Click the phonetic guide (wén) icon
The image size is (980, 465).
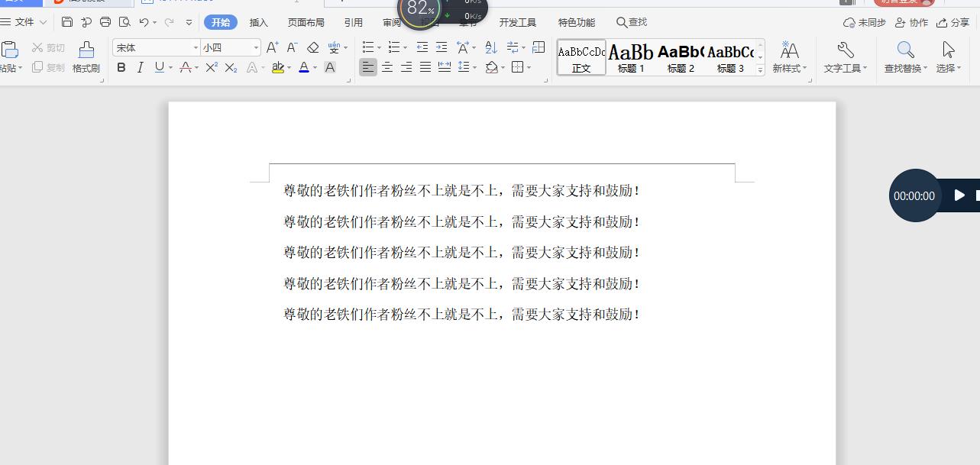[334, 47]
